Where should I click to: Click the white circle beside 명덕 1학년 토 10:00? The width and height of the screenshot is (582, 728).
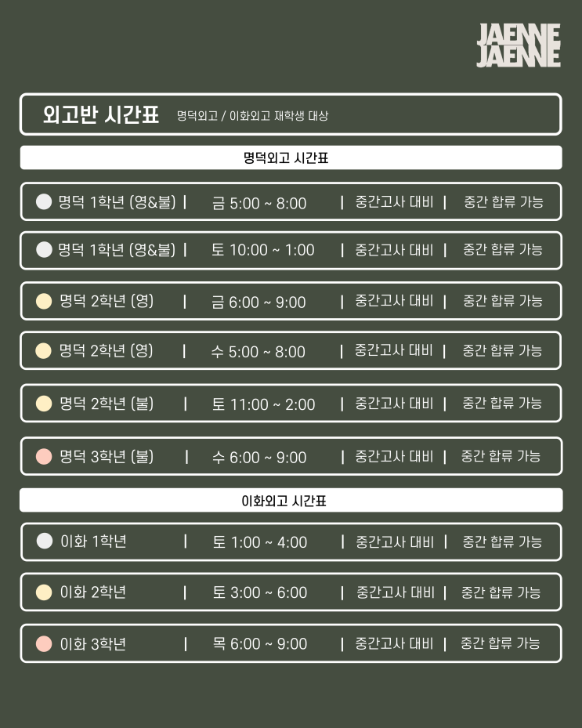click(45, 250)
